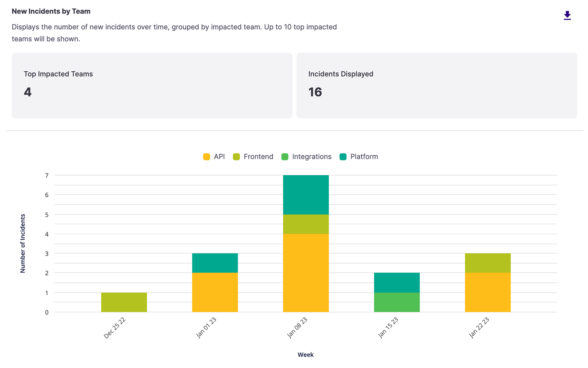Image resolution: width=588 pixels, height=368 pixels.
Task: Click the Jan 15 23 Integrations bar segment
Action: pos(397,302)
